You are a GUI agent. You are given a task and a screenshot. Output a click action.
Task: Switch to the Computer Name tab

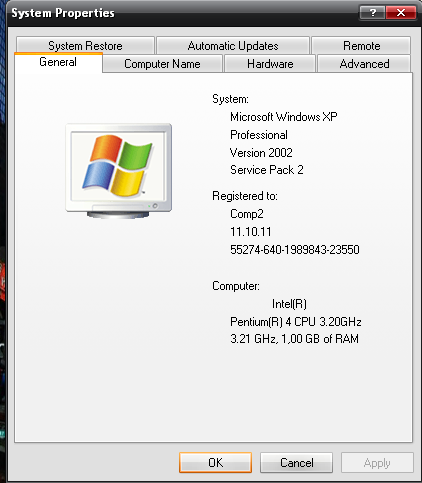pyautogui.click(x=162, y=64)
